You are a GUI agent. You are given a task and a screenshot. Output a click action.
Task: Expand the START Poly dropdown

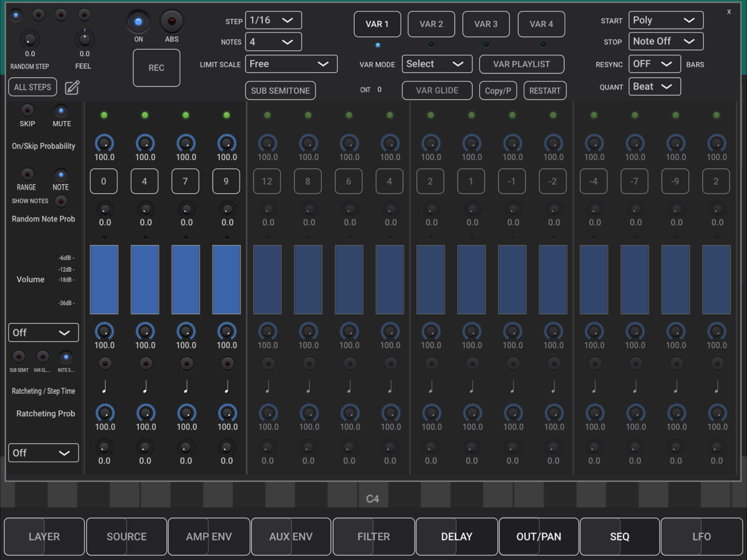(666, 20)
